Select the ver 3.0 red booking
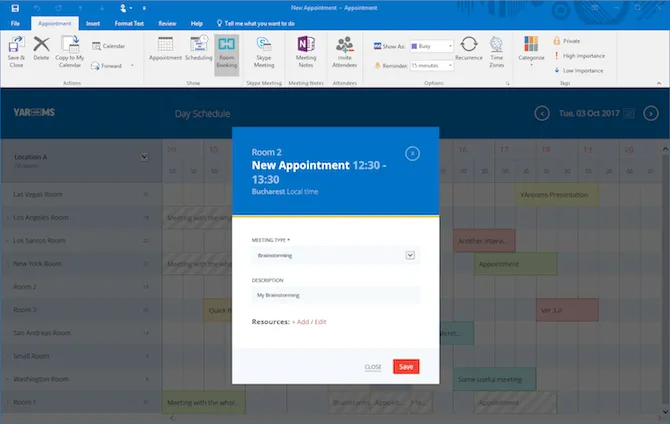The image size is (670, 424). 567,310
